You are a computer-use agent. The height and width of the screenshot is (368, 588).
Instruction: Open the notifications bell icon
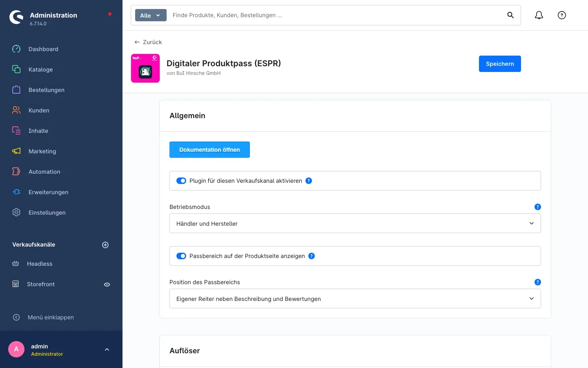(539, 15)
